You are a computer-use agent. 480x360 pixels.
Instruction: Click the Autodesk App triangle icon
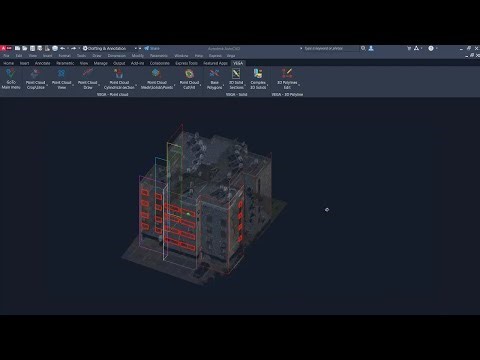coord(416,49)
